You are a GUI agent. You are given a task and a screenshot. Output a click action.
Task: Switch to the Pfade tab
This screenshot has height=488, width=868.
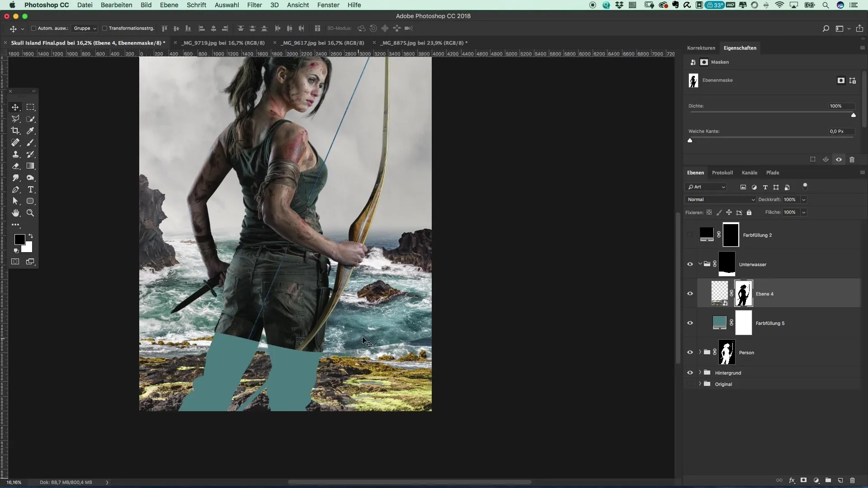pos(773,173)
